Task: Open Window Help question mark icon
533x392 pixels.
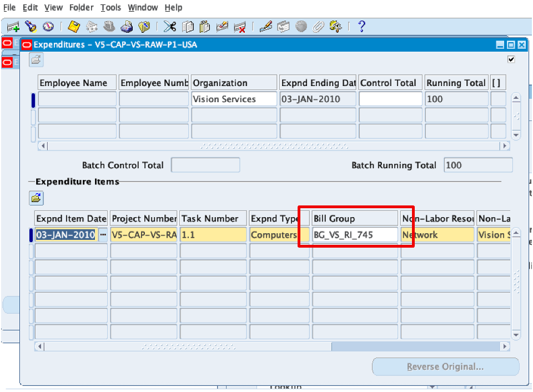Action: [361, 27]
